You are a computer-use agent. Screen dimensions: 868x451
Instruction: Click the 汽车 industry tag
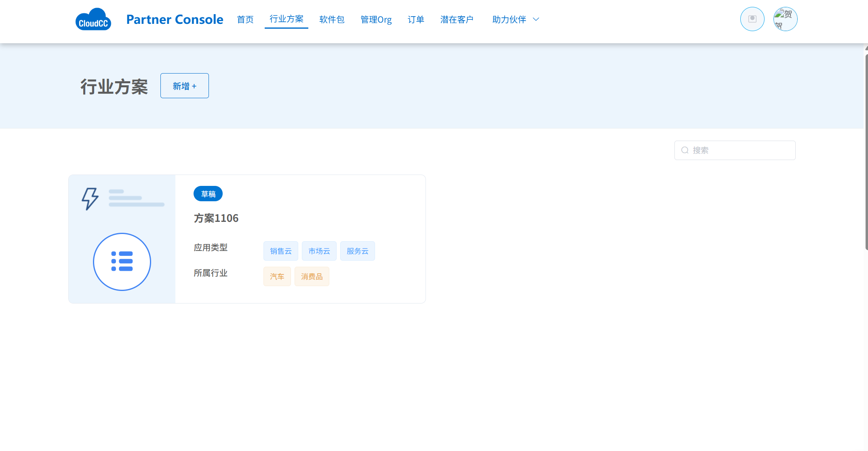277,276
